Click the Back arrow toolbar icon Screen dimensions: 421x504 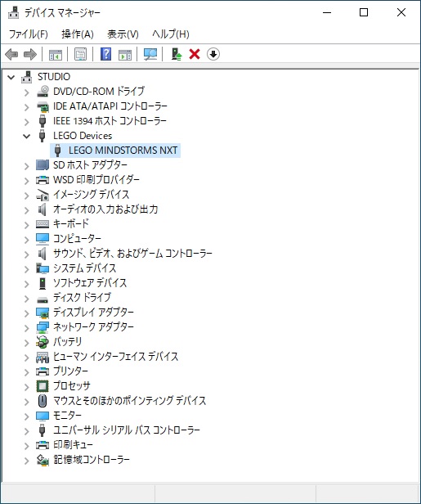(x=11, y=54)
